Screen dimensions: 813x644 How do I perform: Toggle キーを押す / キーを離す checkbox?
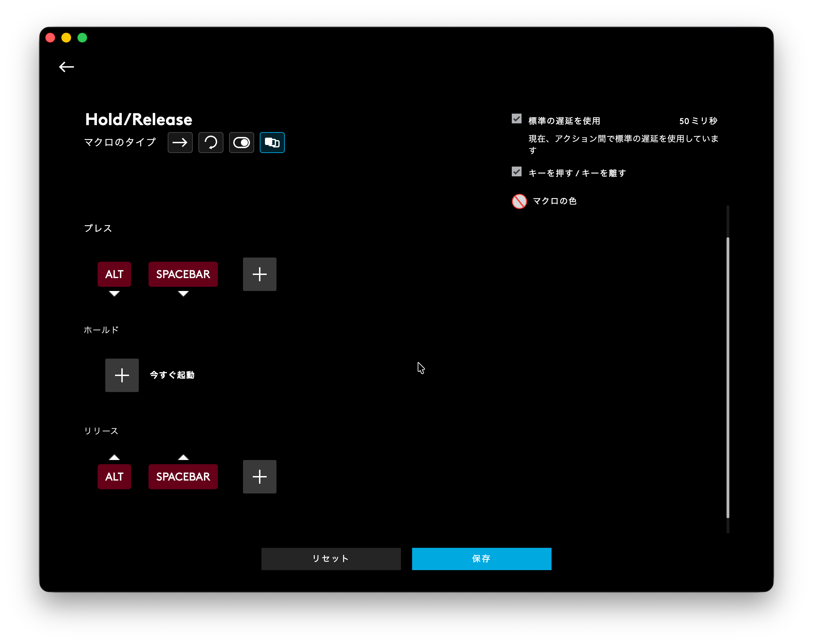(x=516, y=172)
